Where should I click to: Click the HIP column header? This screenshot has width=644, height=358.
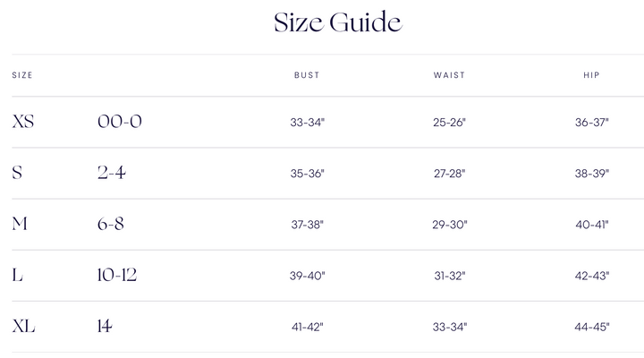tap(591, 75)
